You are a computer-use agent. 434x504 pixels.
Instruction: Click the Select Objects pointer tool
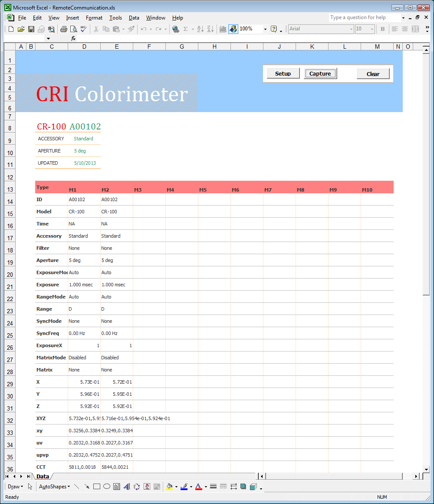point(30,487)
